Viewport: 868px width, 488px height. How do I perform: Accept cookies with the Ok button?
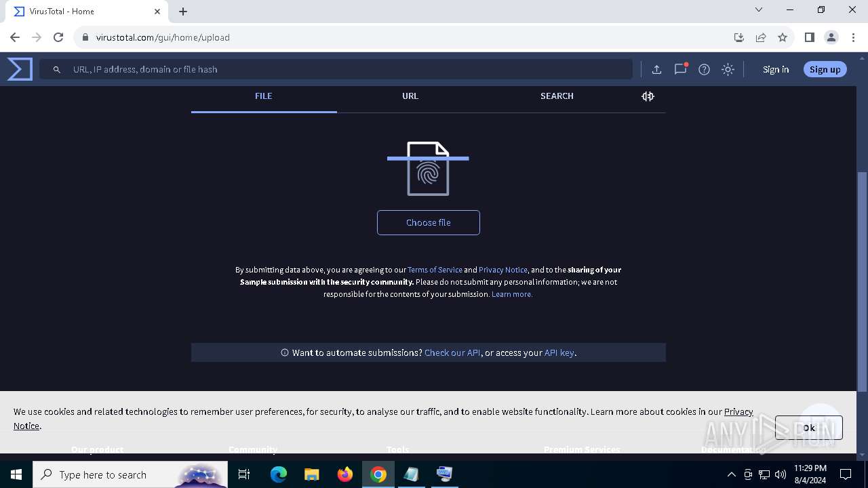click(x=809, y=428)
